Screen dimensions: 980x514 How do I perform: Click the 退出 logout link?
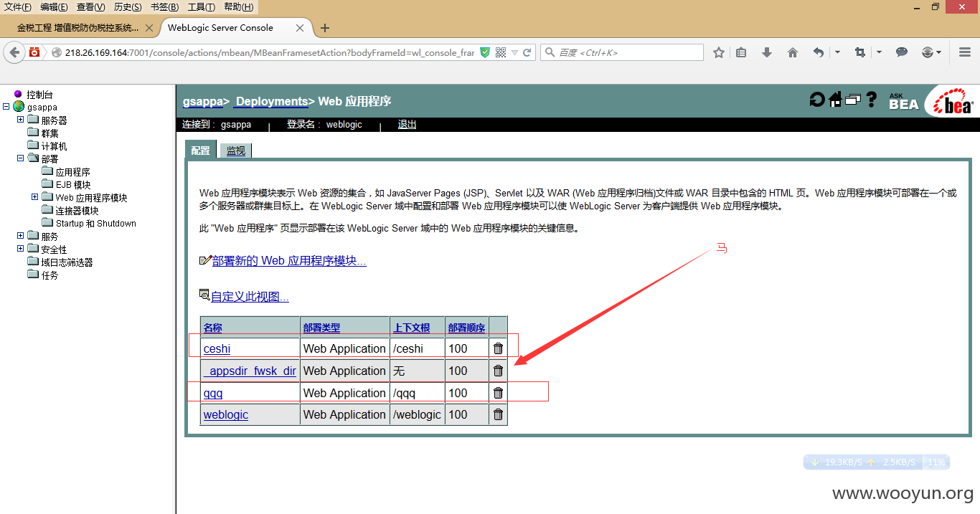coord(407,124)
